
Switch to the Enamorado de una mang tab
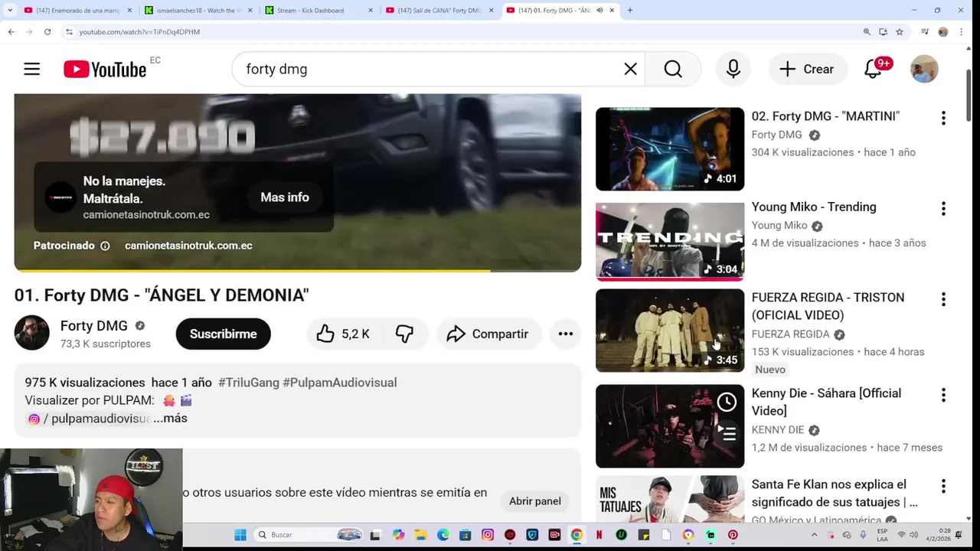tap(78, 10)
